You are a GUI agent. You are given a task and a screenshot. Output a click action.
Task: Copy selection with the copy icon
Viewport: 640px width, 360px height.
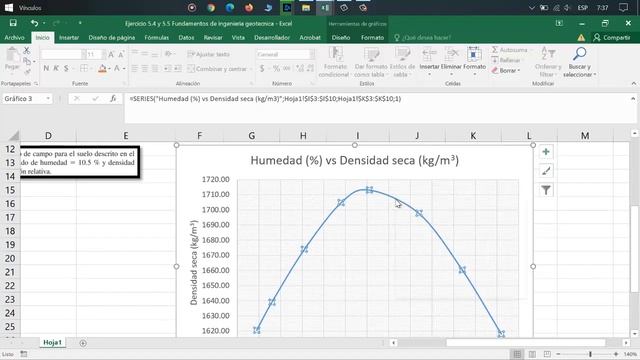27,61
